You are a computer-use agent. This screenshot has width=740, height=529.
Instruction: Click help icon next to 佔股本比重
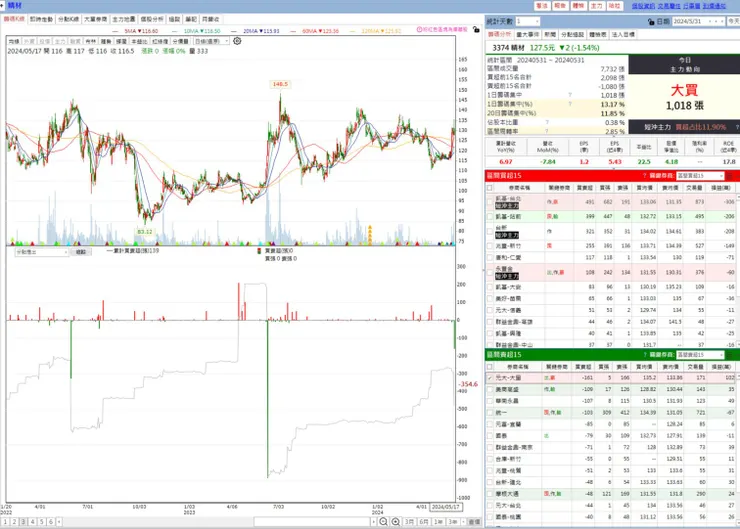tap(547, 122)
